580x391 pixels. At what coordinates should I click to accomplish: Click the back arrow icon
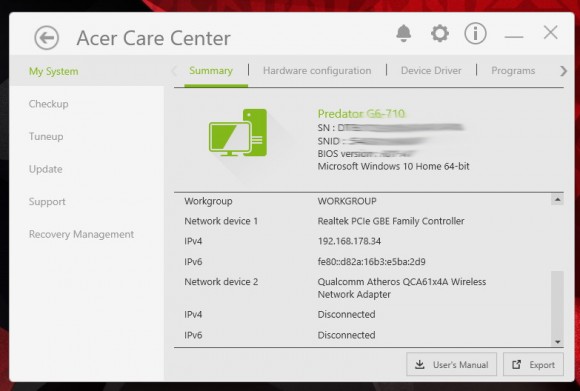47,38
